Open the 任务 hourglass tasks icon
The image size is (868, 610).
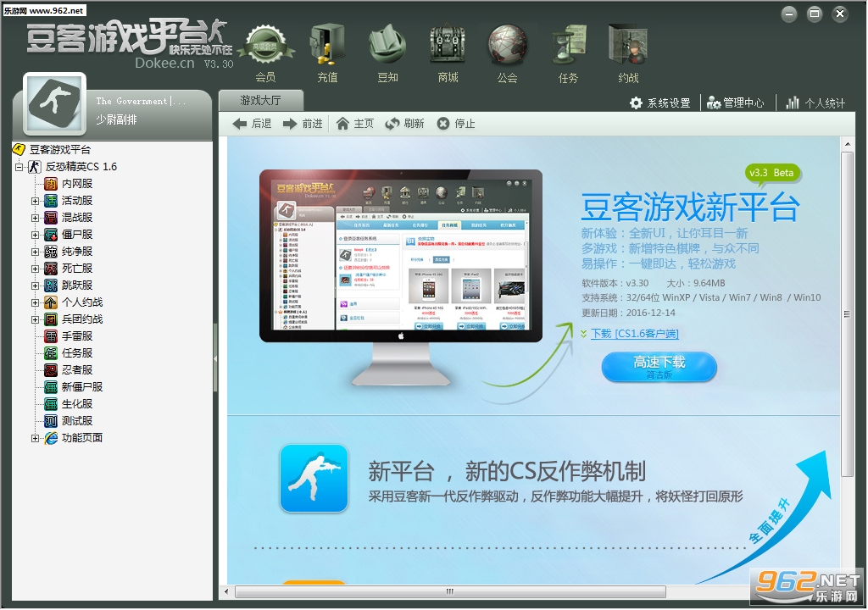[569, 47]
